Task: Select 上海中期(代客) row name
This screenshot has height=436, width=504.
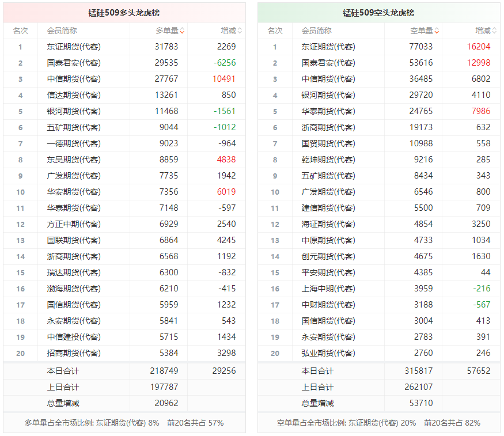Action: 328,289
